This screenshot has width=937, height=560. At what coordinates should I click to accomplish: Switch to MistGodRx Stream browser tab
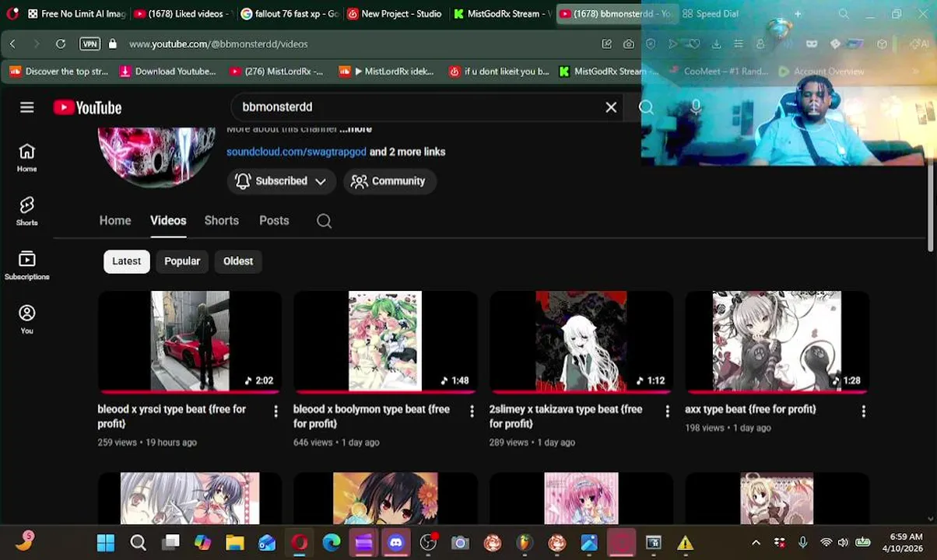tap(502, 13)
